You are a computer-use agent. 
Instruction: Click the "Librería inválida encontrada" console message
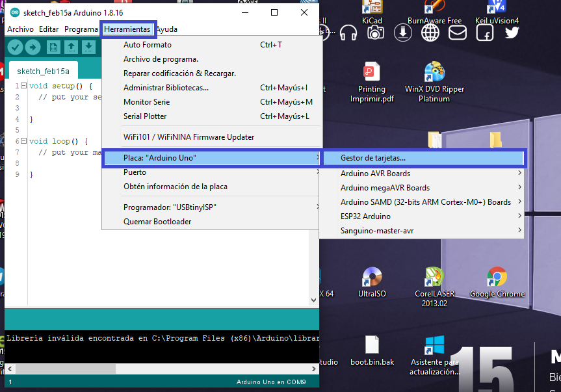coord(163,338)
